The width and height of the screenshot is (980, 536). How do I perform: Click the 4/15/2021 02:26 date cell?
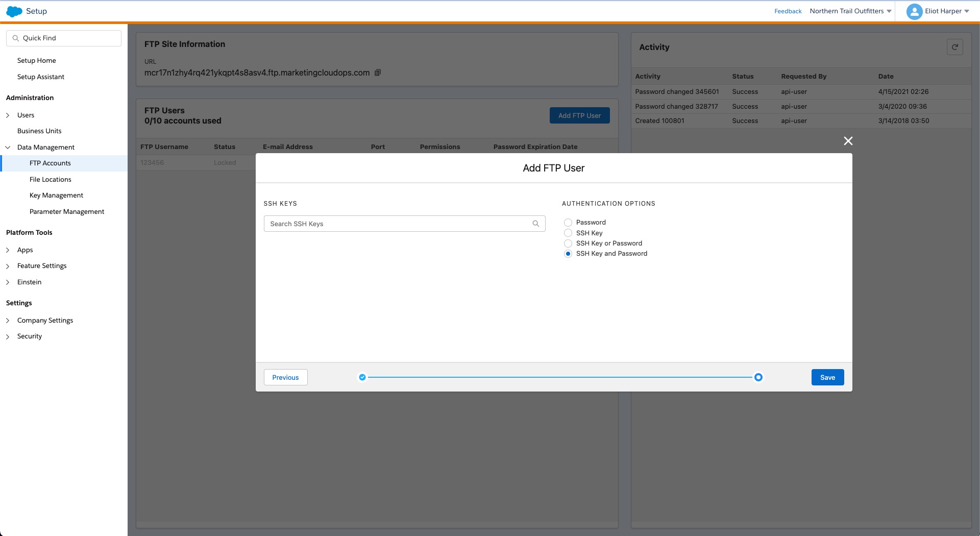tap(903, 92)
